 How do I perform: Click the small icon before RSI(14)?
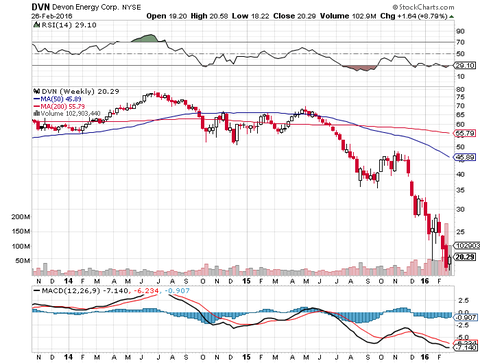pyautogui.click(x=36, y=25)
